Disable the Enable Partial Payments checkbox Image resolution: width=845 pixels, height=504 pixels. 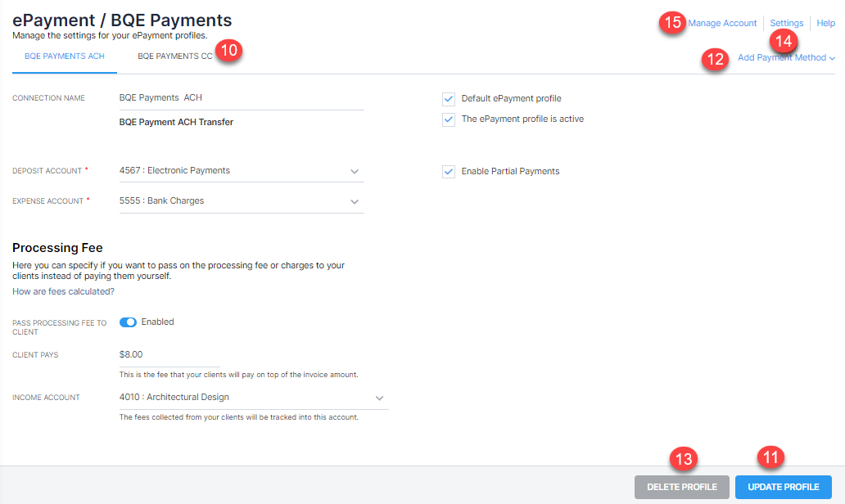tap(449, 172)
